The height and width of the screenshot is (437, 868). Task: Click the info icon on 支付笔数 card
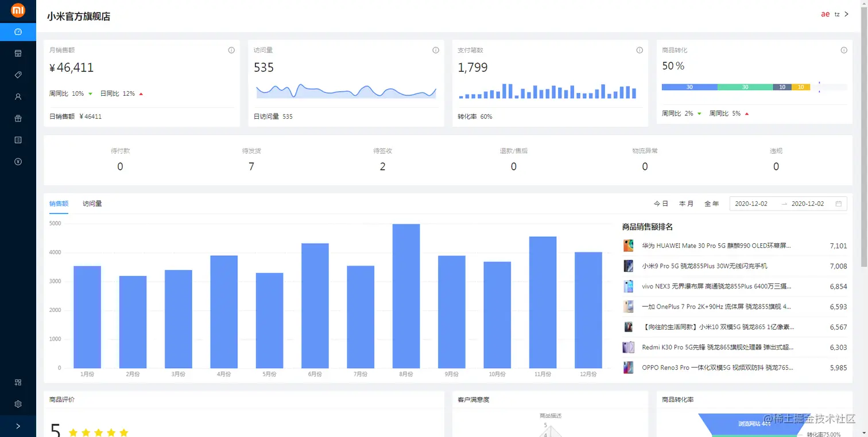pos(640,50)
